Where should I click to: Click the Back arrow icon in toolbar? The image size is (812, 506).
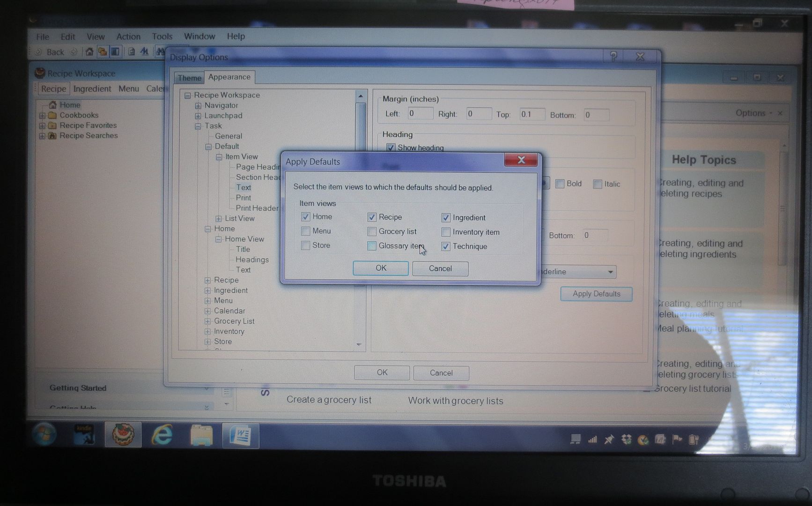[x=39, y=52]
